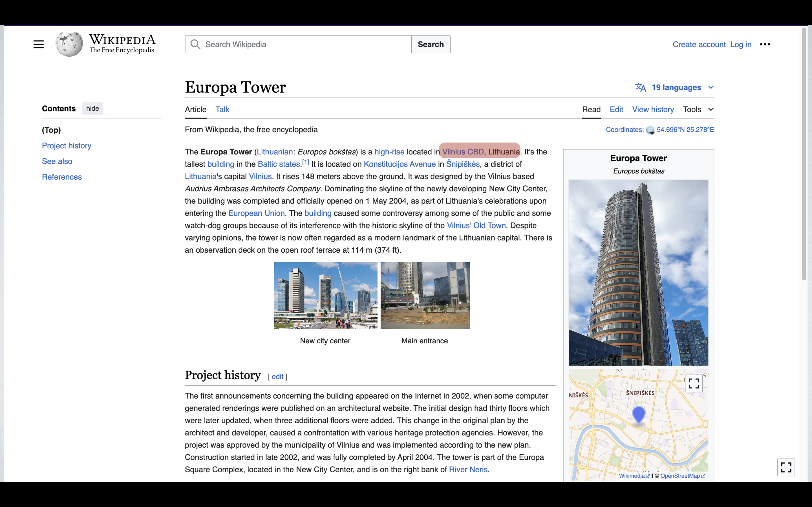
Task: Hide the Contents sidebar
Action: point(92,108)
